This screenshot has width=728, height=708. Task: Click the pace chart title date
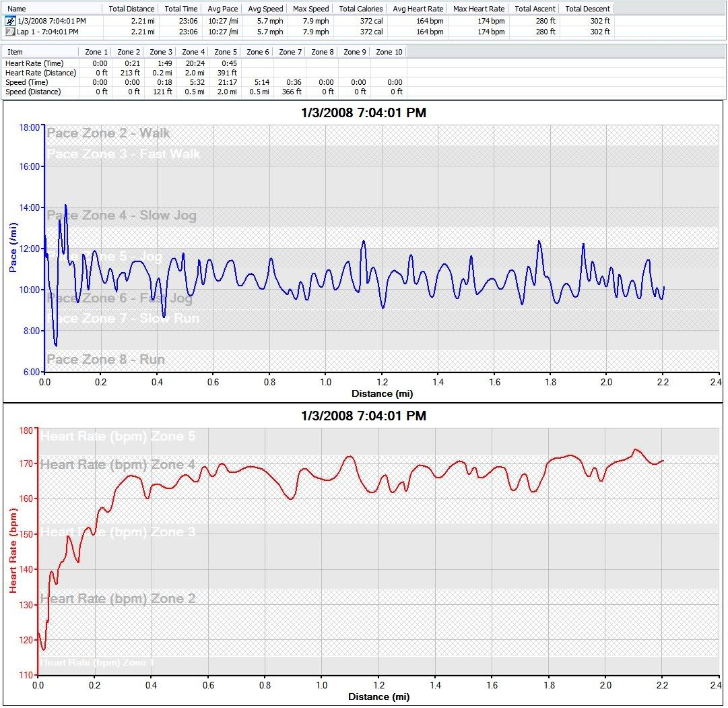coord(363,113)
